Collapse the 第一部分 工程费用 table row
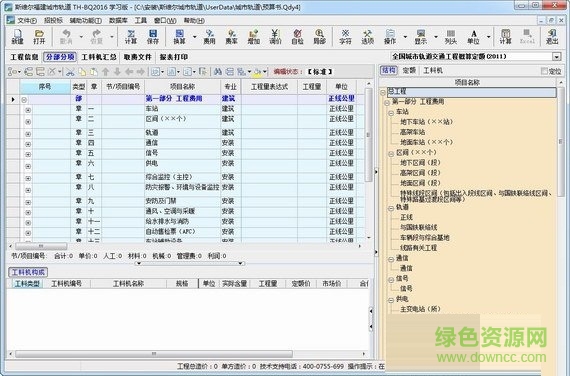Image resolution: width=570 pixels, height=376 pixels. click(24, 99)
